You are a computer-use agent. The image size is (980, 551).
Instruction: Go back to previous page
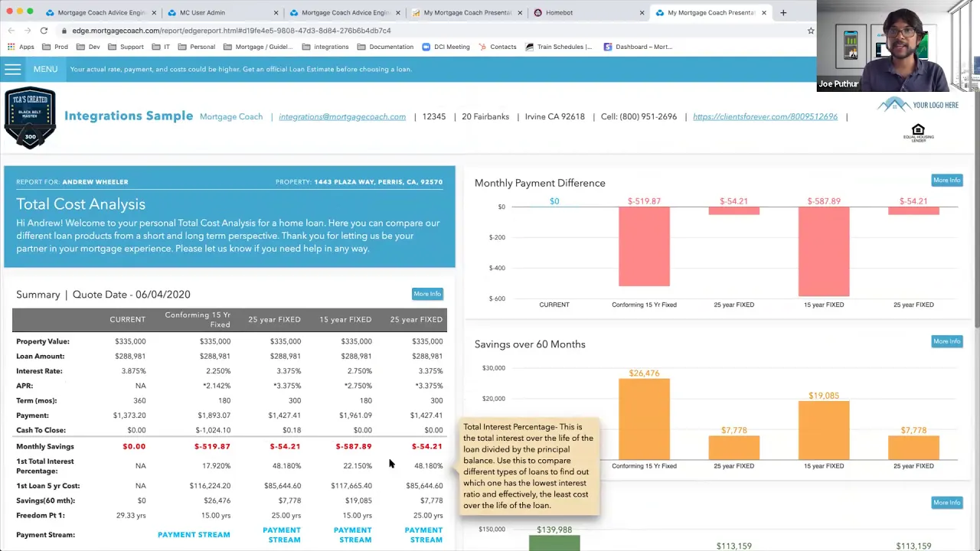11,31
